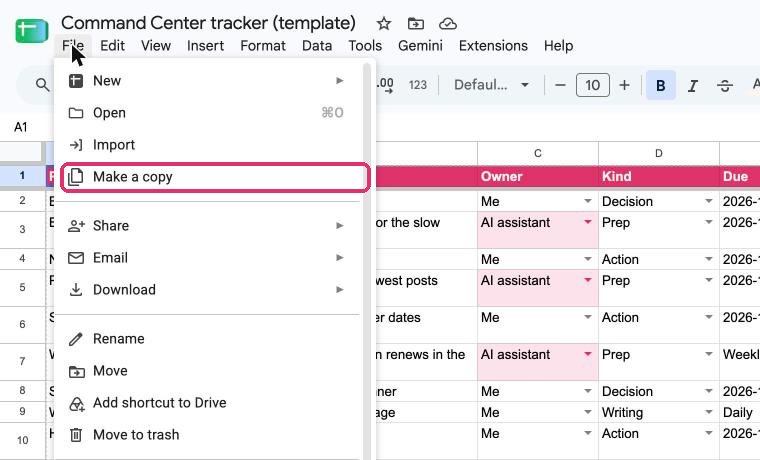The height and width of the screenshot is (460, 760).
Task: Select row 1 header
Action: click(22, 175)
